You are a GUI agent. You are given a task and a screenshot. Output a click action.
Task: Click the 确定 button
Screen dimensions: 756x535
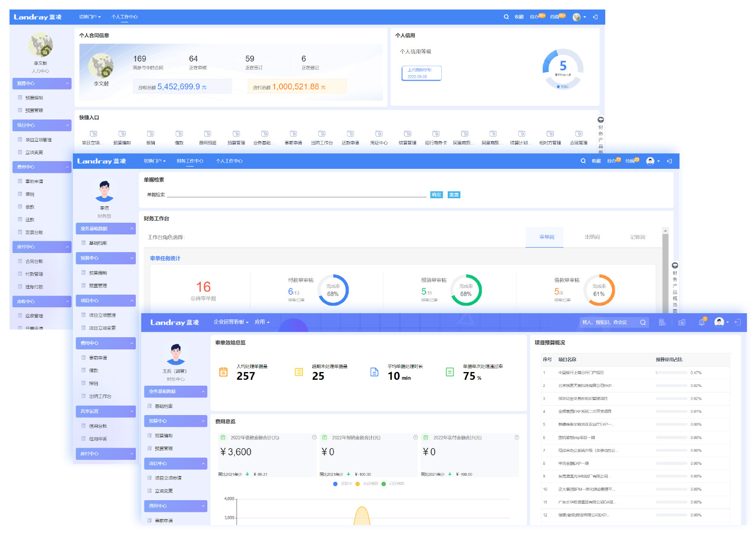tap(436, 195)
